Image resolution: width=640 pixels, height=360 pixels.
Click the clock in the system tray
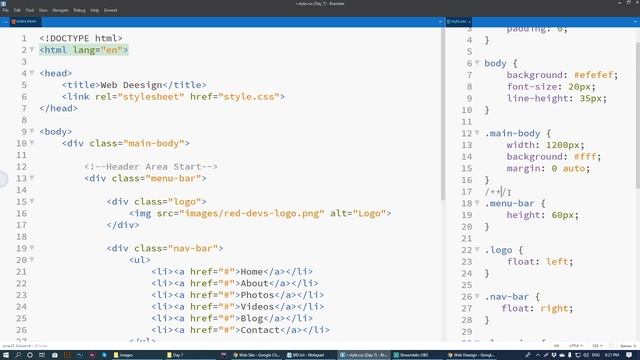612,355
